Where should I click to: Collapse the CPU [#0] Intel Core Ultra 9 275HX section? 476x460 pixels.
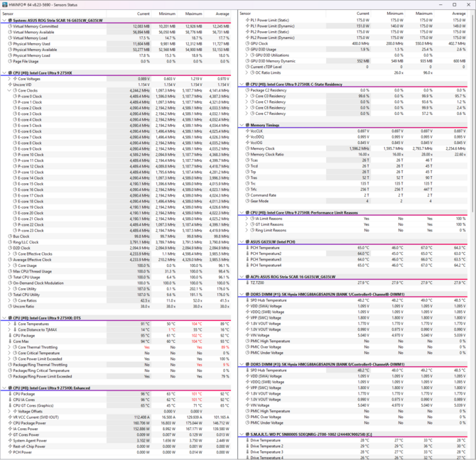(x=4, y=73)
